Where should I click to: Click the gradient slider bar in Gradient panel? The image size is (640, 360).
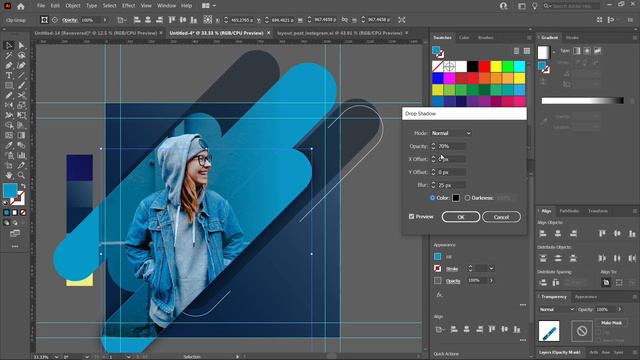582,101
